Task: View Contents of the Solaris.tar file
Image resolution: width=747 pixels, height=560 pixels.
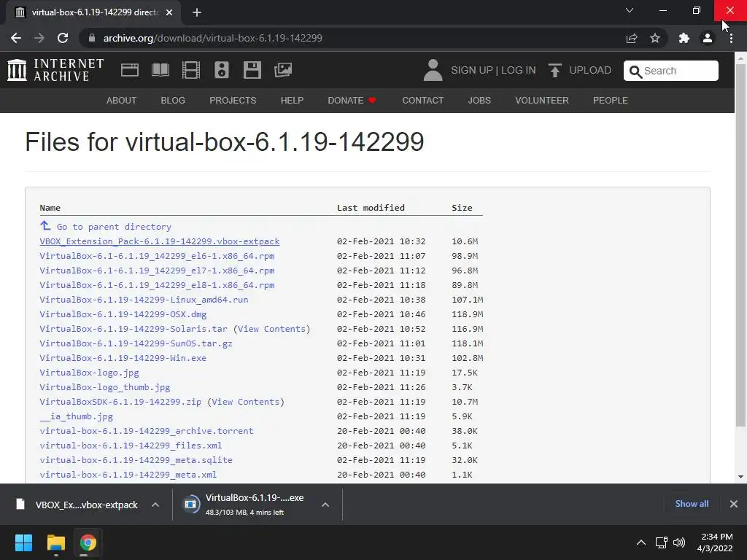Action: coord(271,329)
